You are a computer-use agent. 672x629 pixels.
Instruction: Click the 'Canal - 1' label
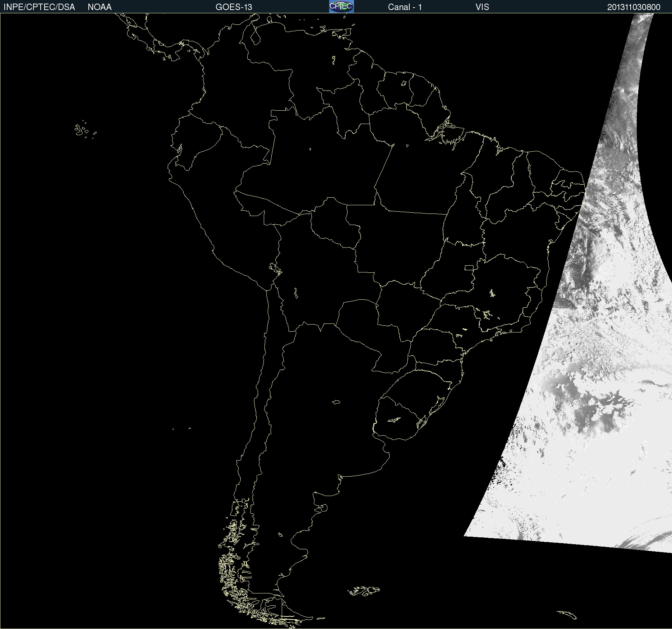point(405,7)
